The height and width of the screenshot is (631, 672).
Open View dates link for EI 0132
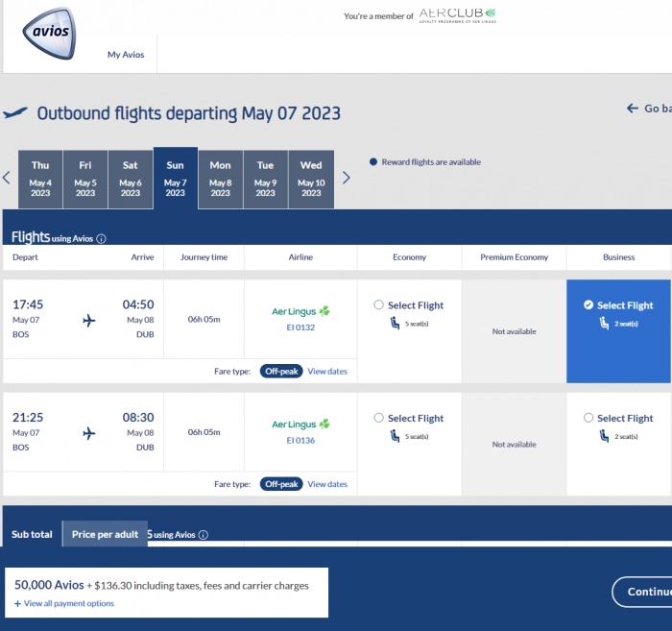click(327, 372)
